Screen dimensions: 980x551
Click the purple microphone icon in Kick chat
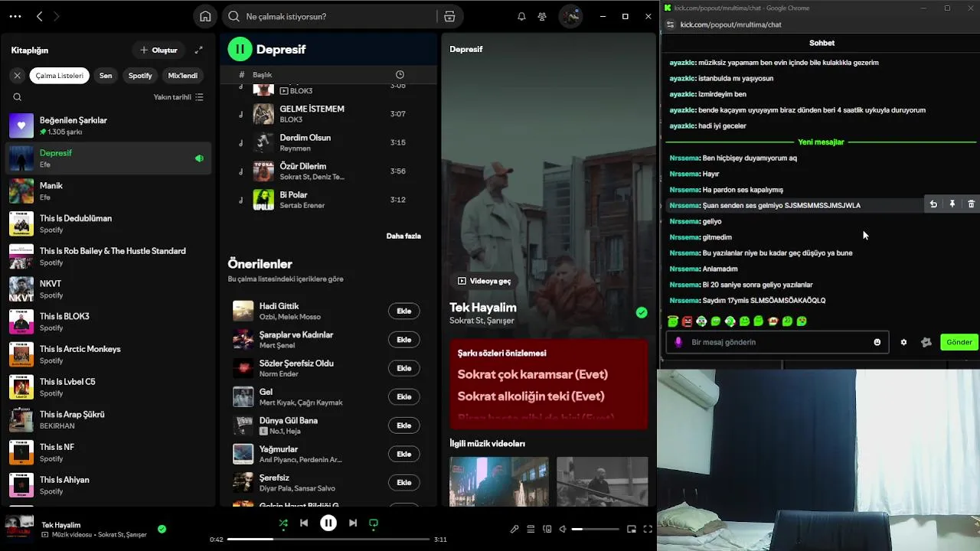pos(678,342)
